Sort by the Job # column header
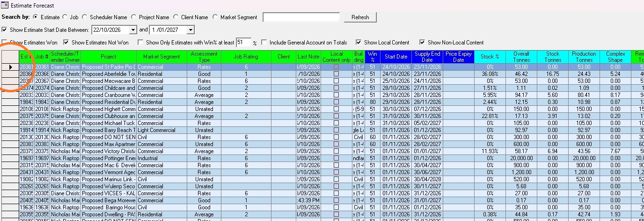The width and height of the screenshot is (644, 221). [x=42, y=57]
